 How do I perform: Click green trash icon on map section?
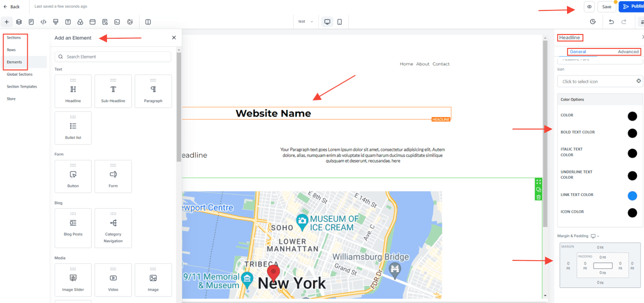click(x=539, y=197)
